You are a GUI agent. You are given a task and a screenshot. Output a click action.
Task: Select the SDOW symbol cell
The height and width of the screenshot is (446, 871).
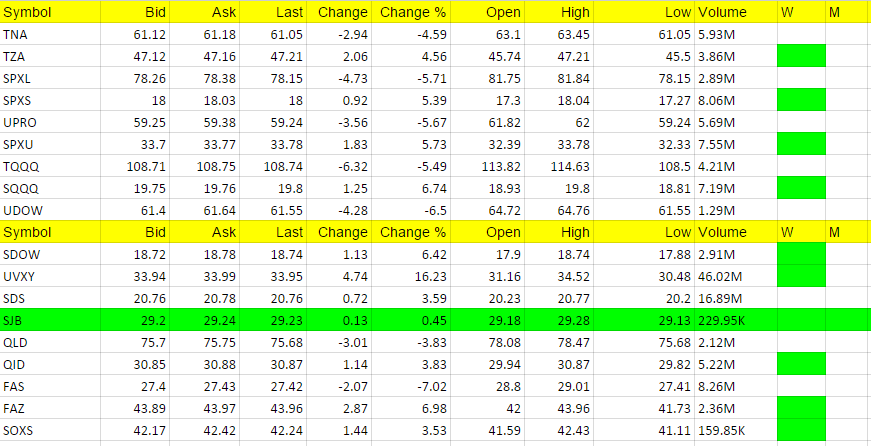[50, 254]
